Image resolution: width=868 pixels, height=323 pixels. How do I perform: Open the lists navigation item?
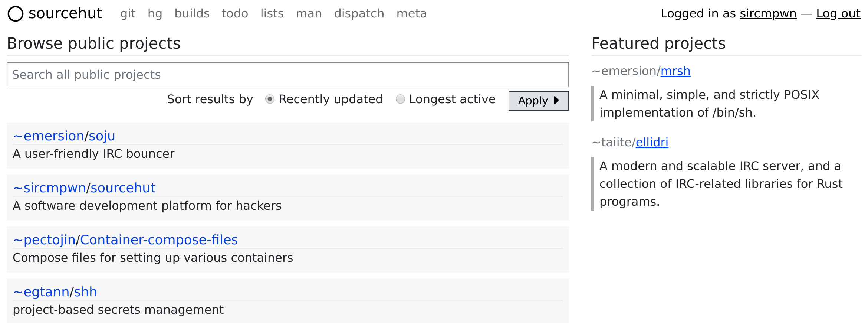tap(272, 14)
